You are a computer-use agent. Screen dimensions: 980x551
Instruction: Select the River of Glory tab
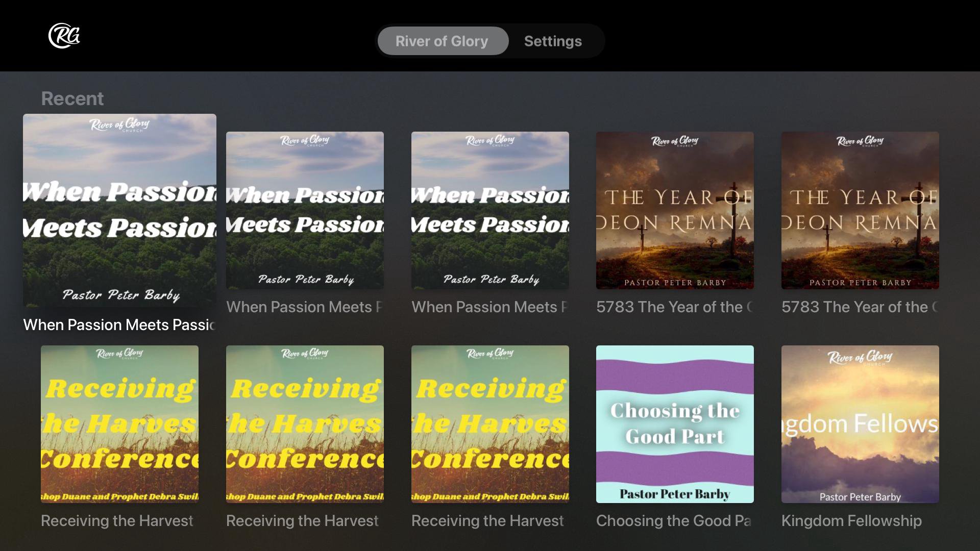(442, 41)
